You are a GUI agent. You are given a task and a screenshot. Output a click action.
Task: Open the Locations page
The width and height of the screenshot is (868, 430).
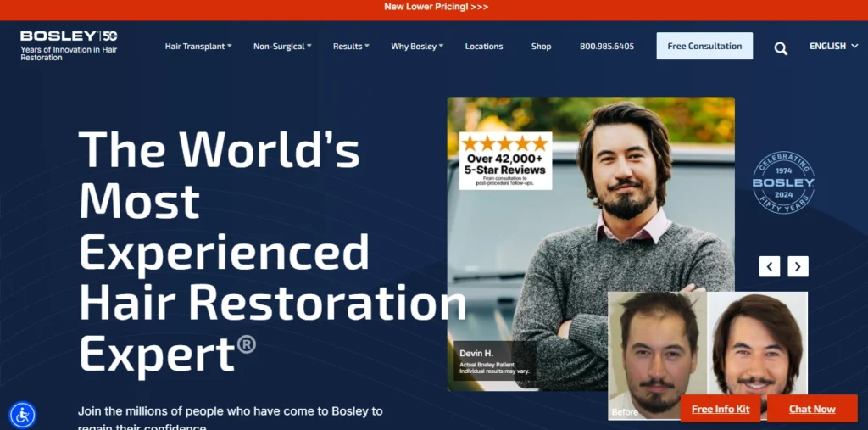(x=484, y=47)
